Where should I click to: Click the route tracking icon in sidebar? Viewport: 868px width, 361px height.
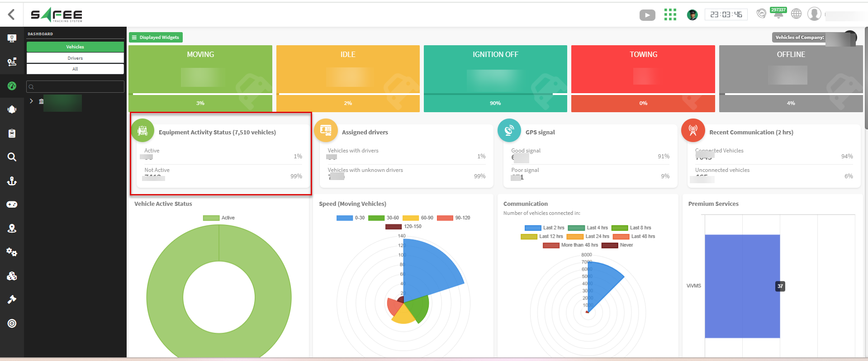point(12,62)
